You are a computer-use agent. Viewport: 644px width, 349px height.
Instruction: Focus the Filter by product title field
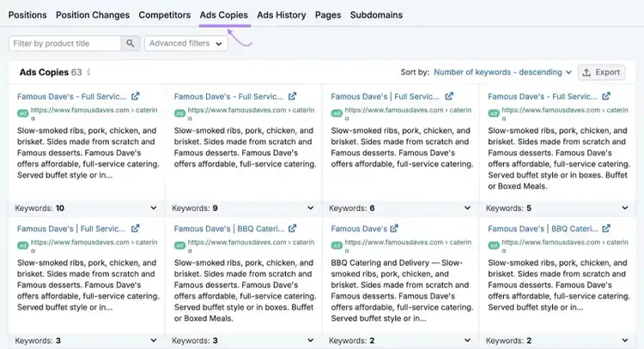tap(65, 43)
